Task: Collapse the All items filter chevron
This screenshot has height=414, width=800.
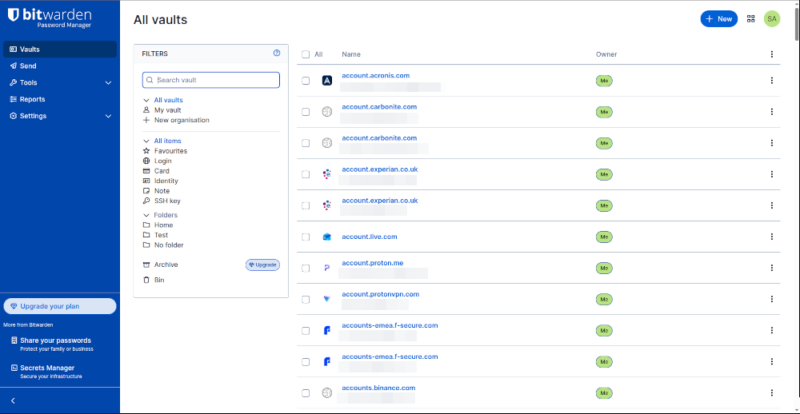Action: (146, 141)
